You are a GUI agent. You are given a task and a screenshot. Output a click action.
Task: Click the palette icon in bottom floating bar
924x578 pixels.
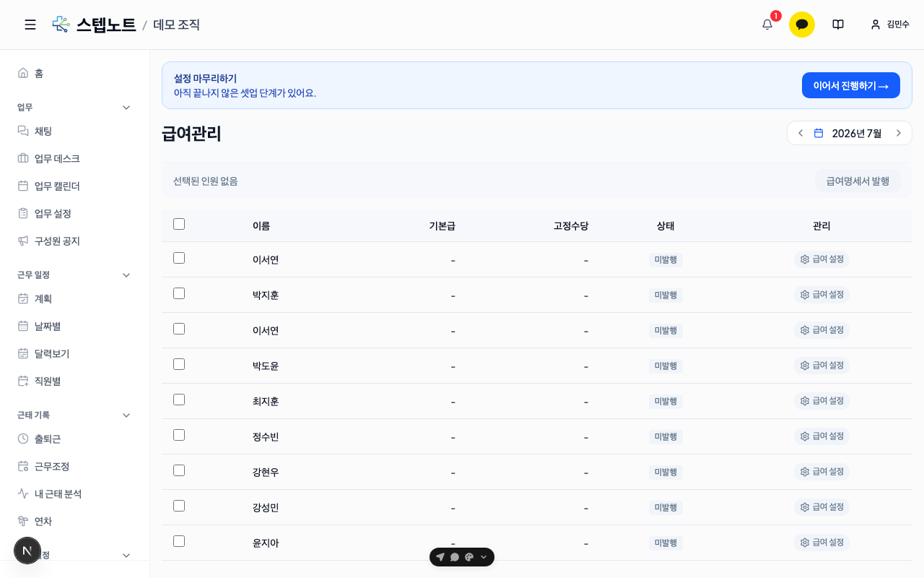pyautogui.click(x=469, y=557)
